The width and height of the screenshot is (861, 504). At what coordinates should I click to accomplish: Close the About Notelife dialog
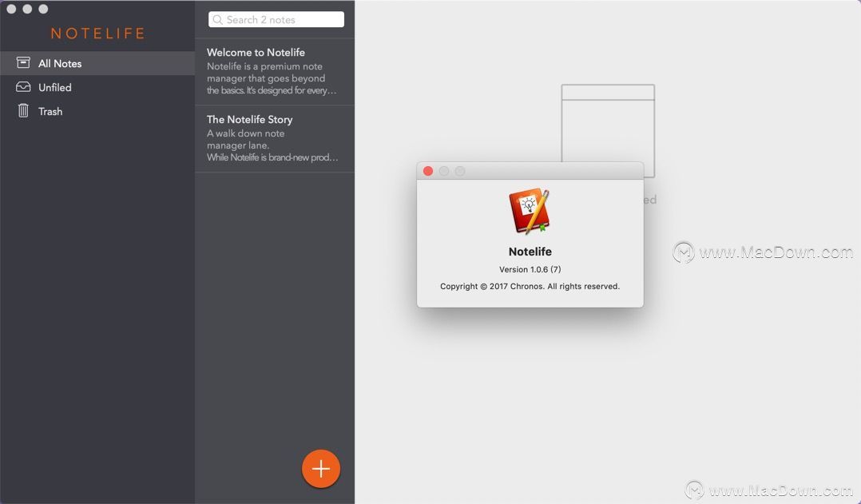(428, 171)
